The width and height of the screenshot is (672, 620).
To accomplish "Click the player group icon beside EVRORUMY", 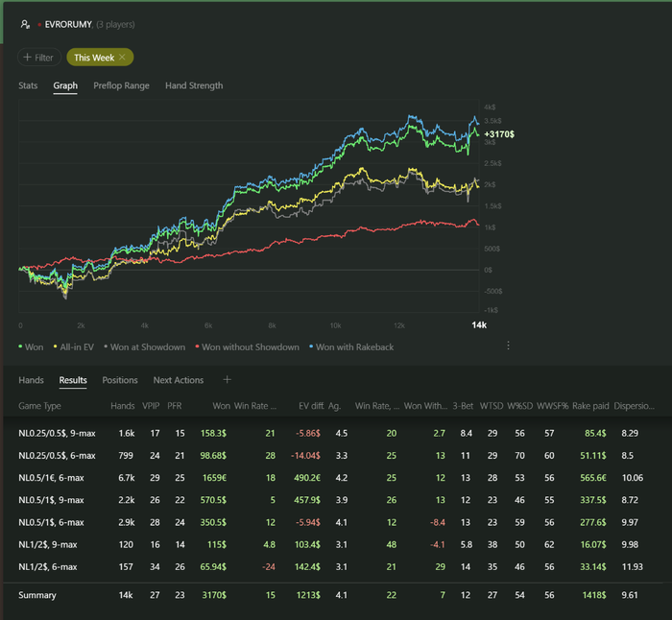I will pos(26,23).
